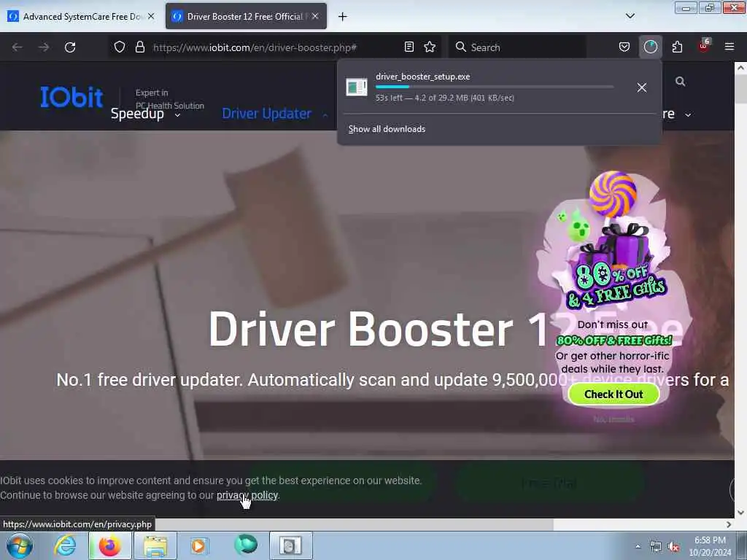View site security via the padlock icon
The width and height of the screenshot is (747, 560).
[139, 47]
